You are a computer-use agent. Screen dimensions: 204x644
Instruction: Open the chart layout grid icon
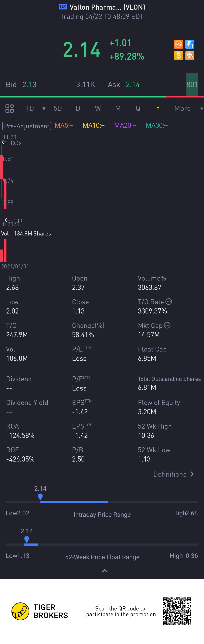[x=10, y=108]
